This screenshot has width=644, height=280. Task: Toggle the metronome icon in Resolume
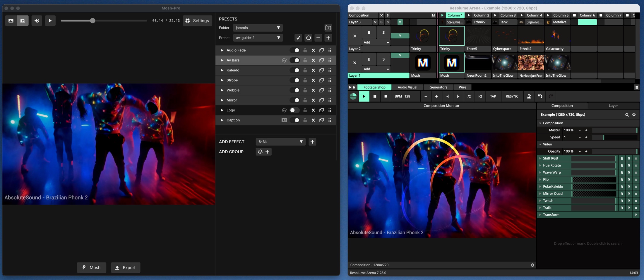coord(529,96)
